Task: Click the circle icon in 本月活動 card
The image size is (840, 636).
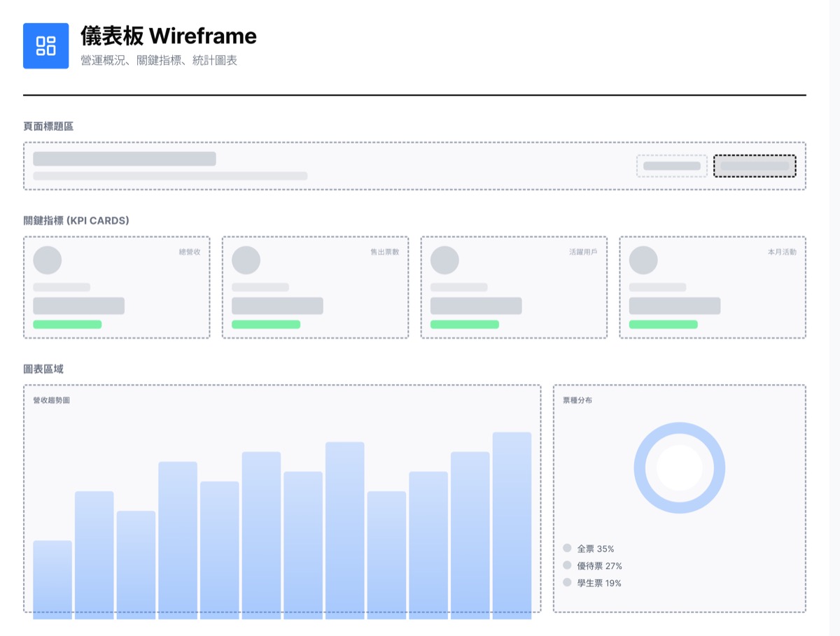Action: [x=643, y=260]
